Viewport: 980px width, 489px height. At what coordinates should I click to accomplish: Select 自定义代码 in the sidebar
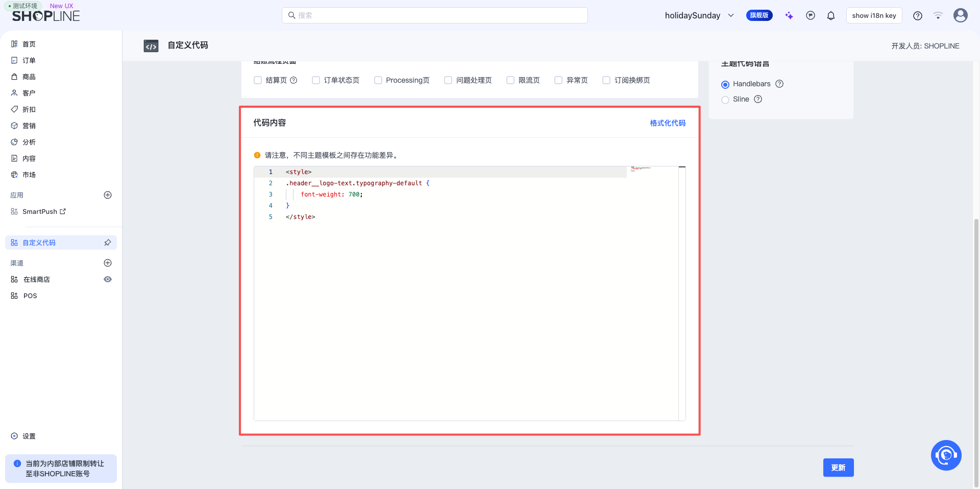coord(61,242)
